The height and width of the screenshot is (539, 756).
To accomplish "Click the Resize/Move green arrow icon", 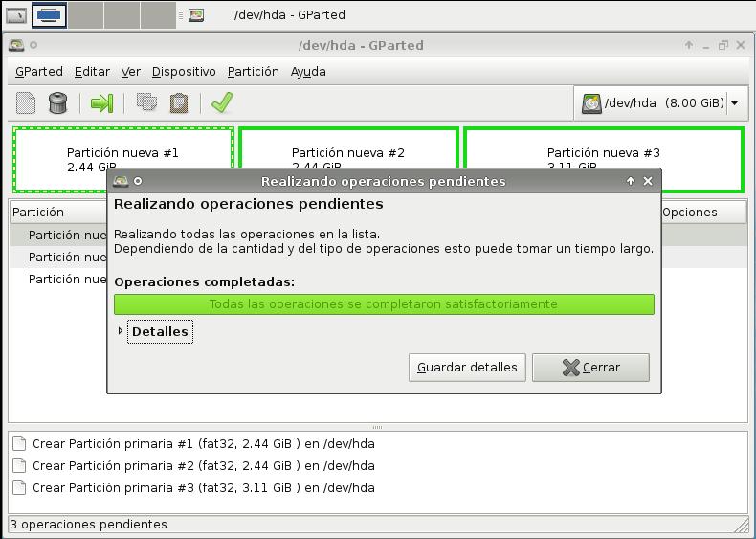I will tap(101, 102).
